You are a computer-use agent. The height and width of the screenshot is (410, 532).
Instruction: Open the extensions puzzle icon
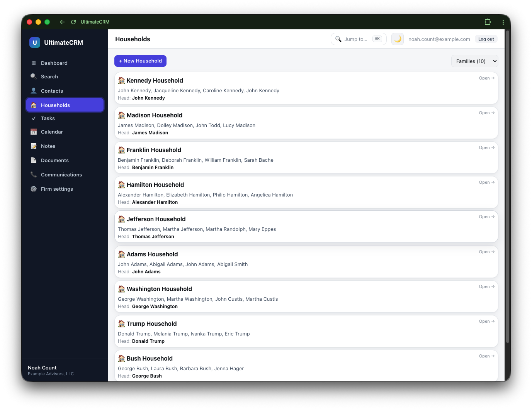click(488, 22)
